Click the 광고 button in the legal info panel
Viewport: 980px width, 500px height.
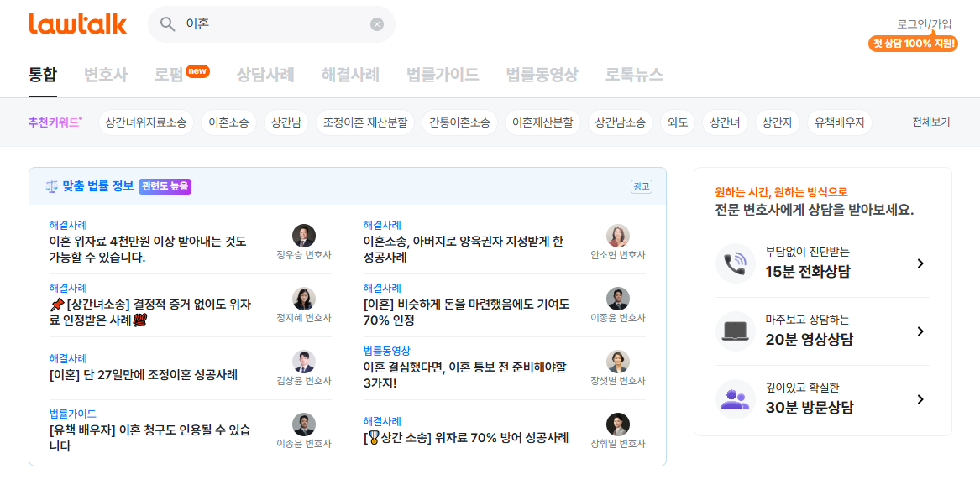(x=640, y=185)
